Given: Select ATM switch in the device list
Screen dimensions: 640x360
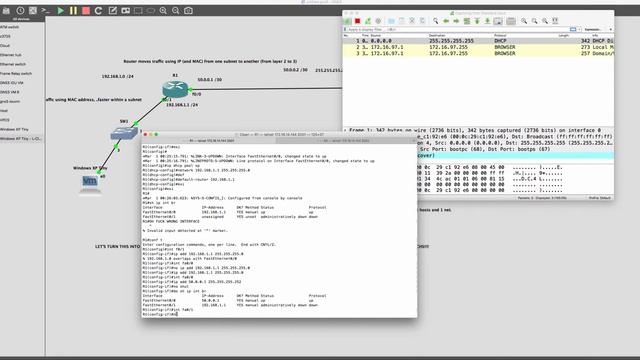Looking at the screenshot, I should point(10,27).
